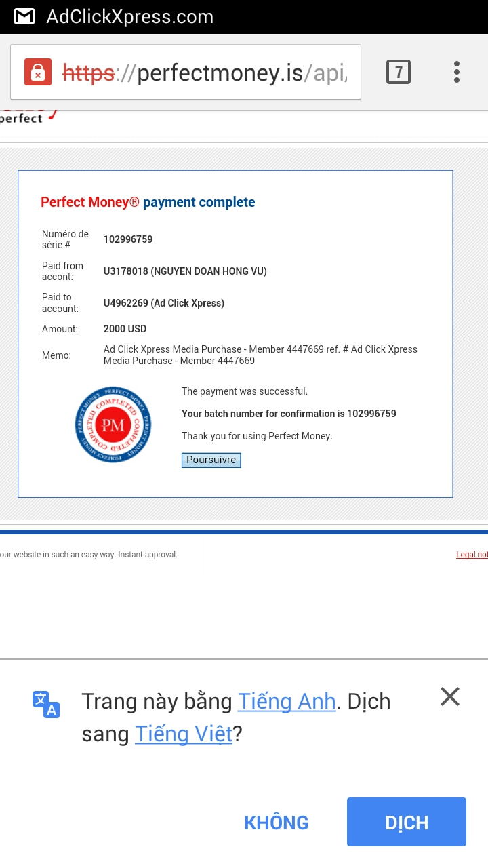
Task: Tap the PM Completed stamp image
Action: [113, 425]
